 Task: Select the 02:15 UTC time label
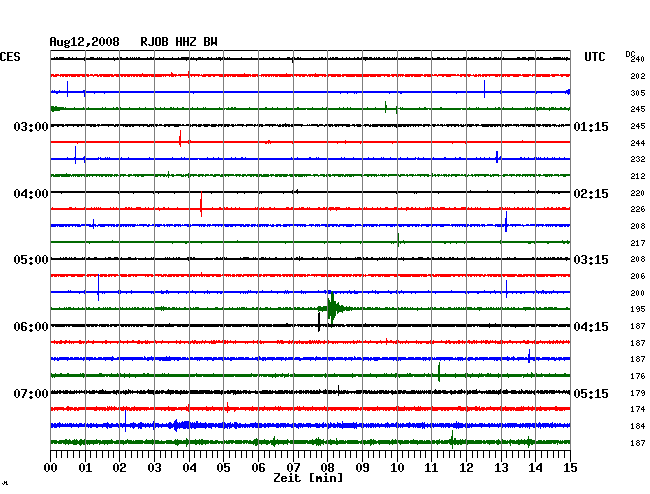point(591,194)
